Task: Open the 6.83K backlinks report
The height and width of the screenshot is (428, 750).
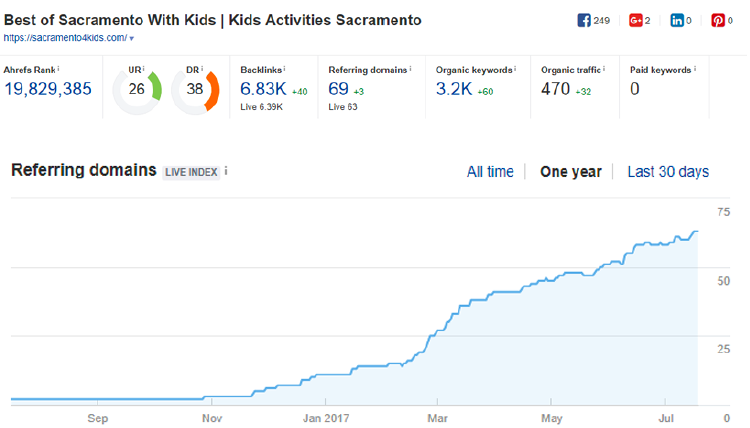Action: [x=263, y=89]
